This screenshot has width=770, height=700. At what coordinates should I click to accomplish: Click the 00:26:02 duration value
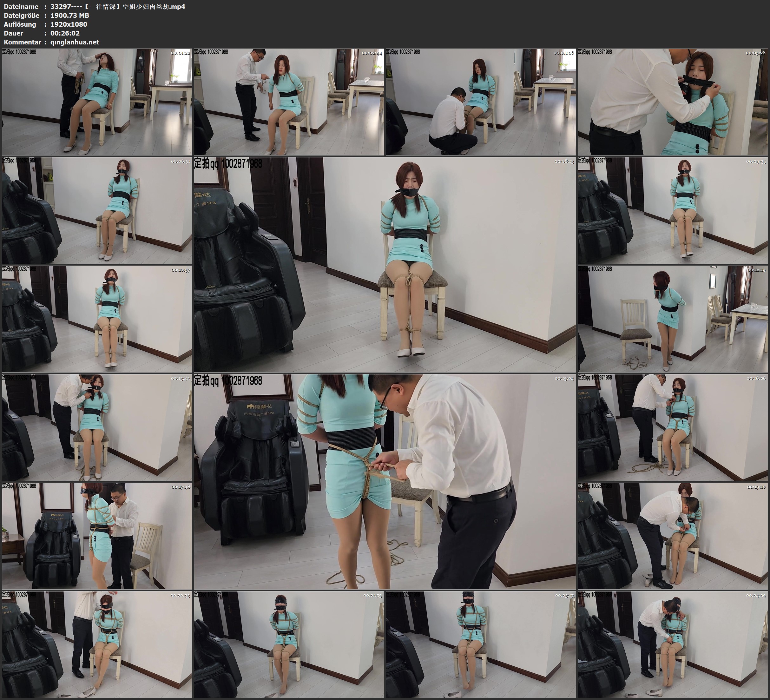(65, 33)
